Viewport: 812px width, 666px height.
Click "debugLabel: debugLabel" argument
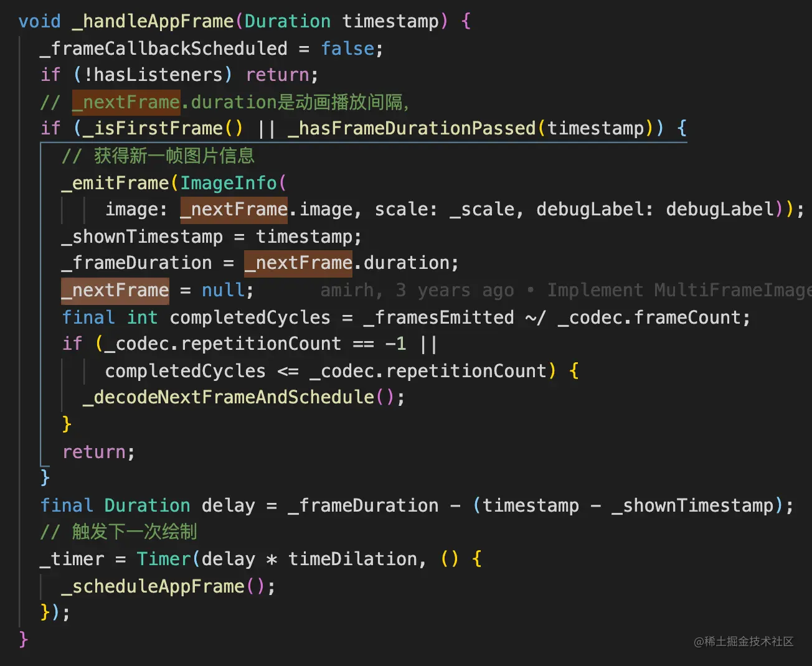coord(656,210)
